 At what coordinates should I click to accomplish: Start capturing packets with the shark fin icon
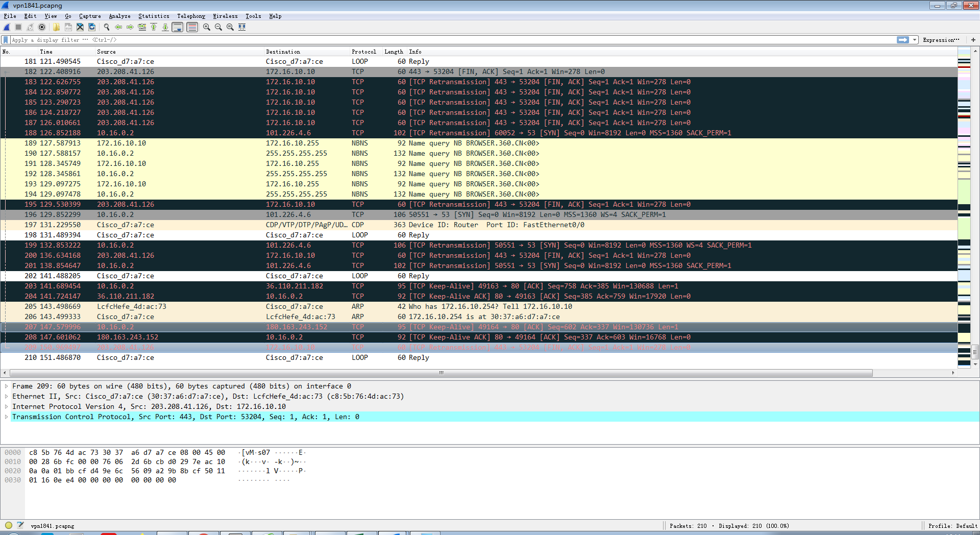click(x=7, y=27)
